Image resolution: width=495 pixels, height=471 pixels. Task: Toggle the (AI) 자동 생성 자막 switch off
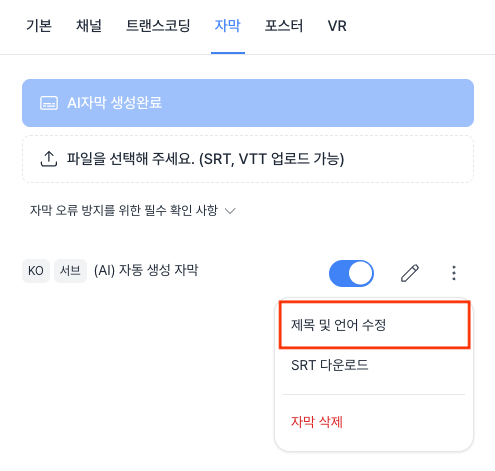pyautogui.click(x=351, y=273)
